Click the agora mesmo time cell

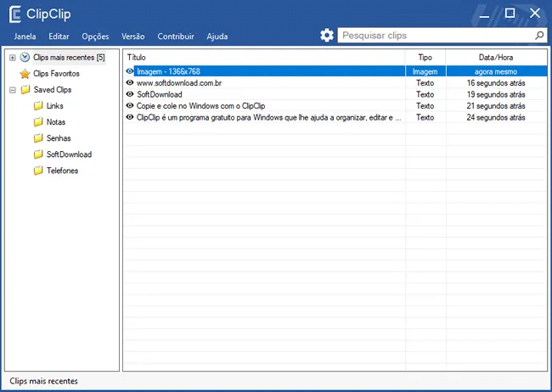coord(496,71)
